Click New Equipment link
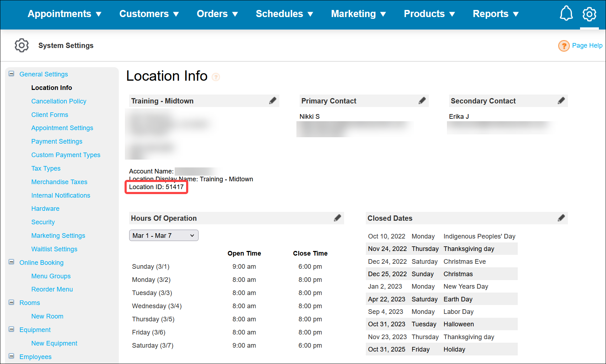Image resolution: width=606 pixels, height=364 pixels. pyautogui.click(x=54, y=343)
